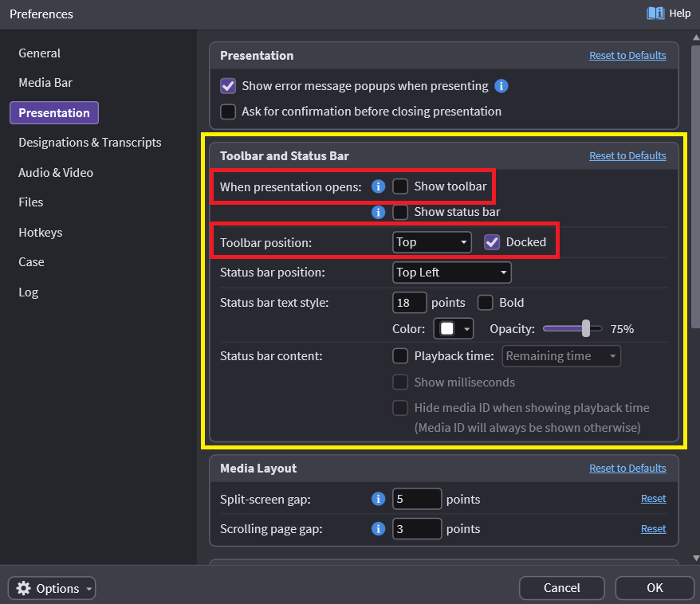Select Designations & Transcripts category
Viewport: 700px width, 604px height.
(90, 143)
